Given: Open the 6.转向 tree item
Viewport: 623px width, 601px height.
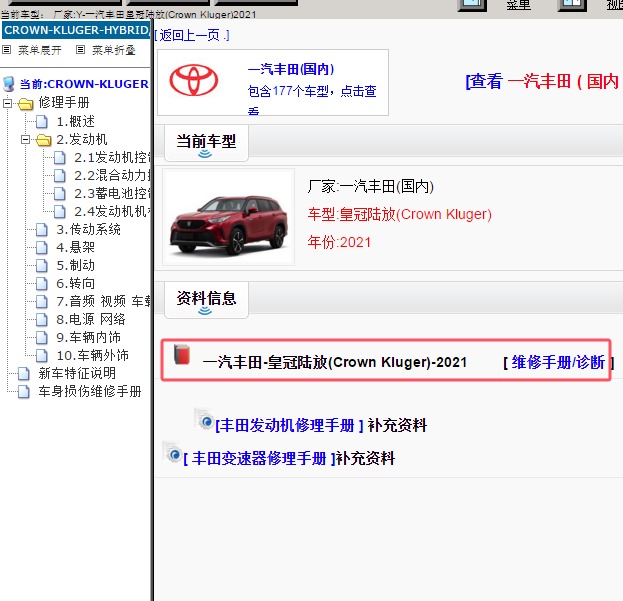Looking at the screenshot, I should coord(75,284).
